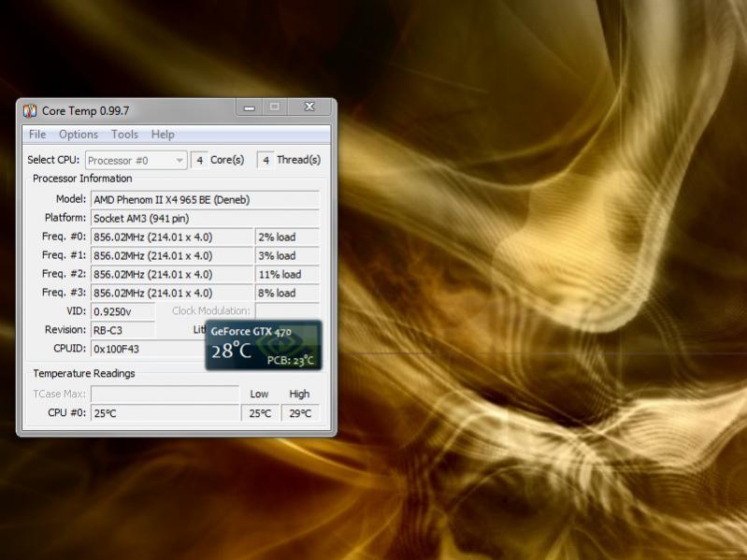The image size is (747, 560).
Task: Click the CPU #0 temperature 25°C field
Action: click(165, 413)
